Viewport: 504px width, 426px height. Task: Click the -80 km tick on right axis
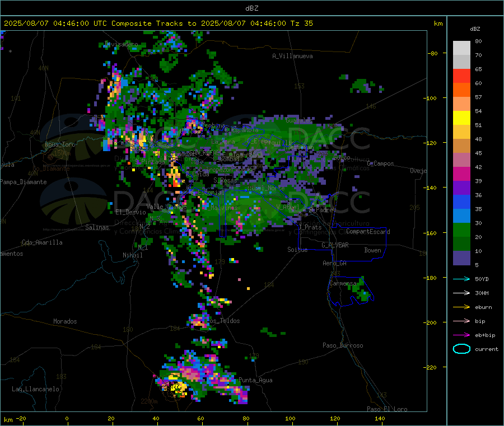pyautogui.click(x=432, y=53)
